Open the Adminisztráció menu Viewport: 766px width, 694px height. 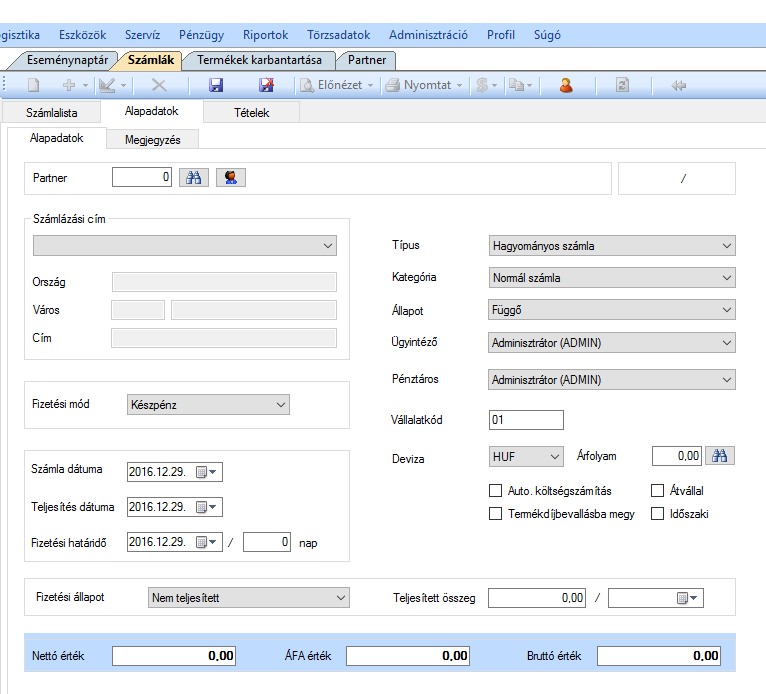(x=428, y=35)
